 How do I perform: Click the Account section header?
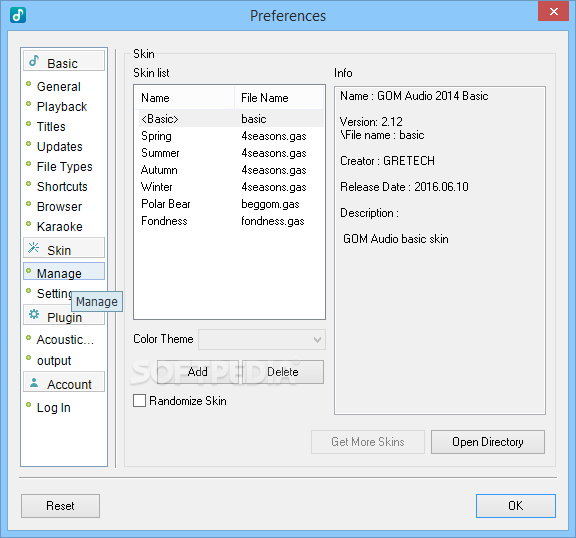click(64, 382)
